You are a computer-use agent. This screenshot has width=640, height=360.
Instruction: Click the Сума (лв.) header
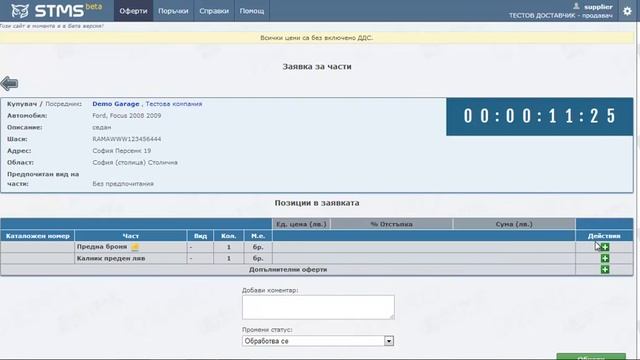point(514,224)
